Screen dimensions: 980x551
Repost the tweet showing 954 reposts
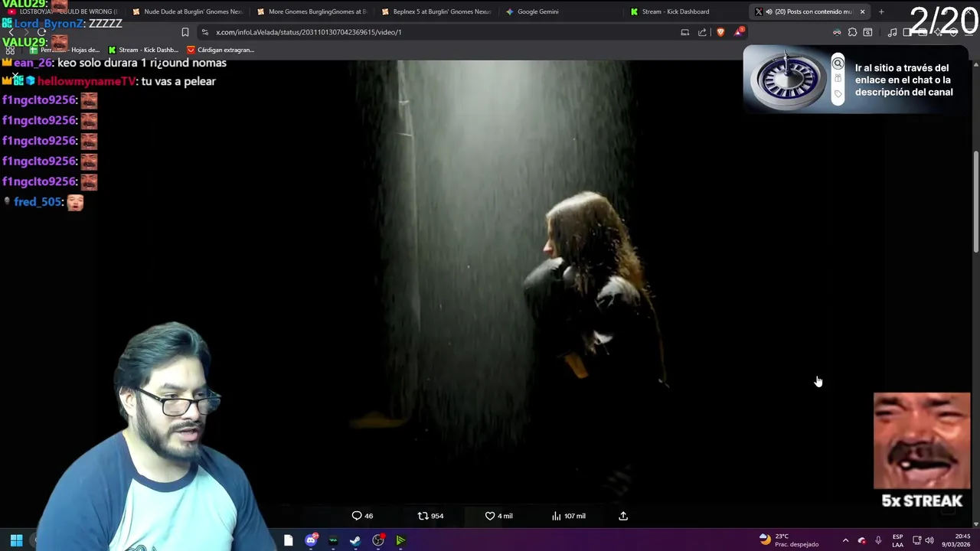coord(430,516)
